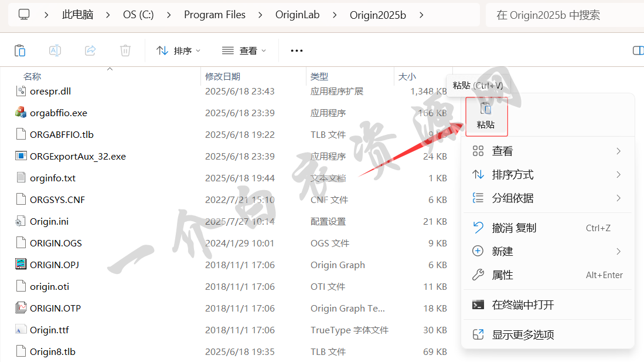Click the Delete trash icon in toolbar
Image resolution: width=644 pixels, height=362 pixels.
tap(125, 50)
